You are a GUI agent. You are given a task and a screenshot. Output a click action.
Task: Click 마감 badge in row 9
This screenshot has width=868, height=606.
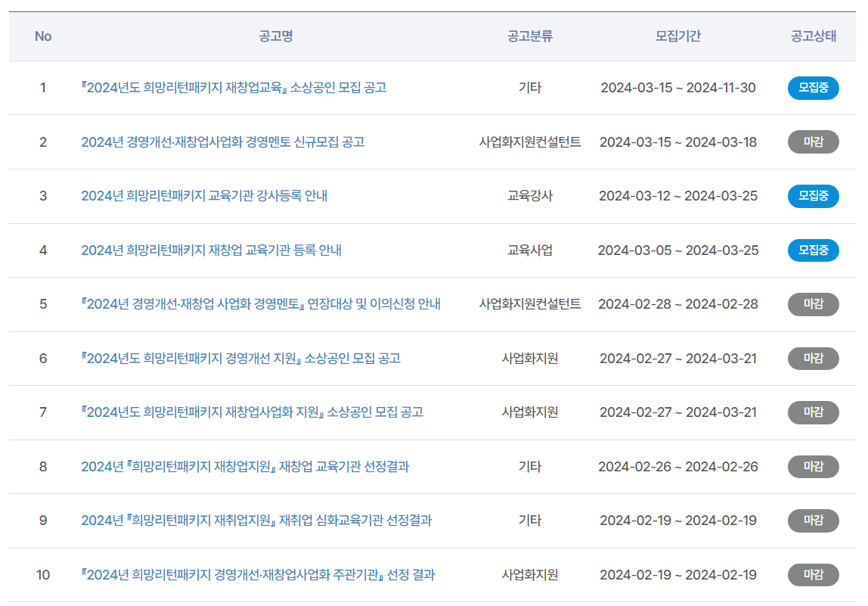click(x=814, y=521)
